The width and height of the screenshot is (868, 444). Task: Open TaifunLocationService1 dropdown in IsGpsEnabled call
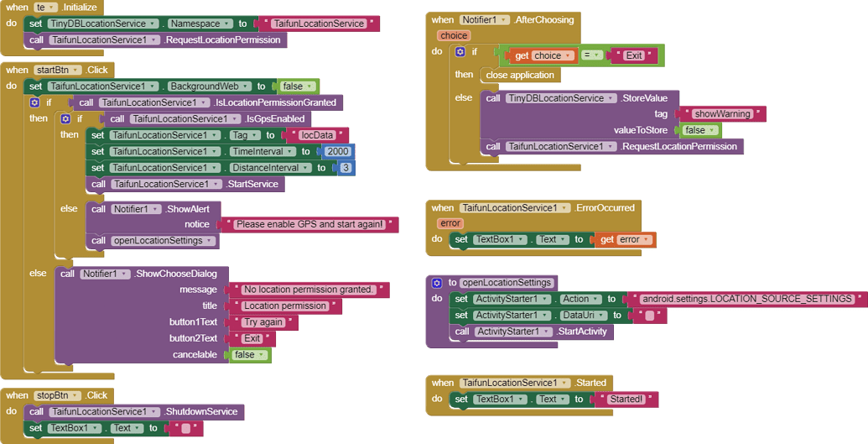[185, 118]
